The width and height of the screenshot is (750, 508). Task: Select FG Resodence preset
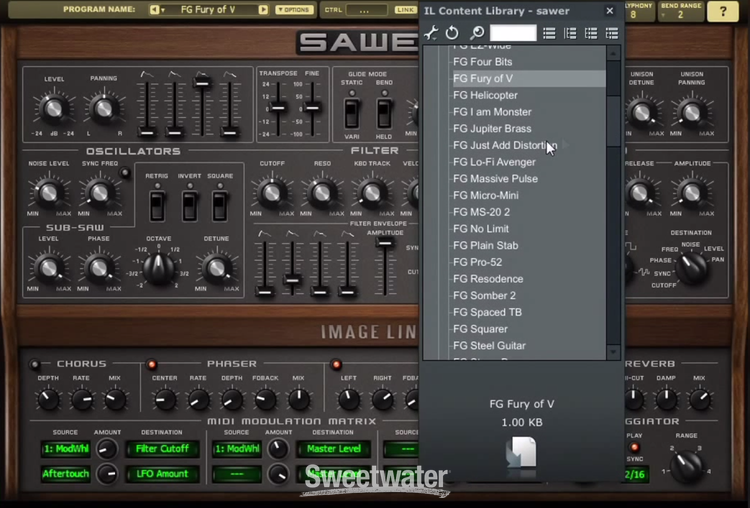tap(488, 279)
